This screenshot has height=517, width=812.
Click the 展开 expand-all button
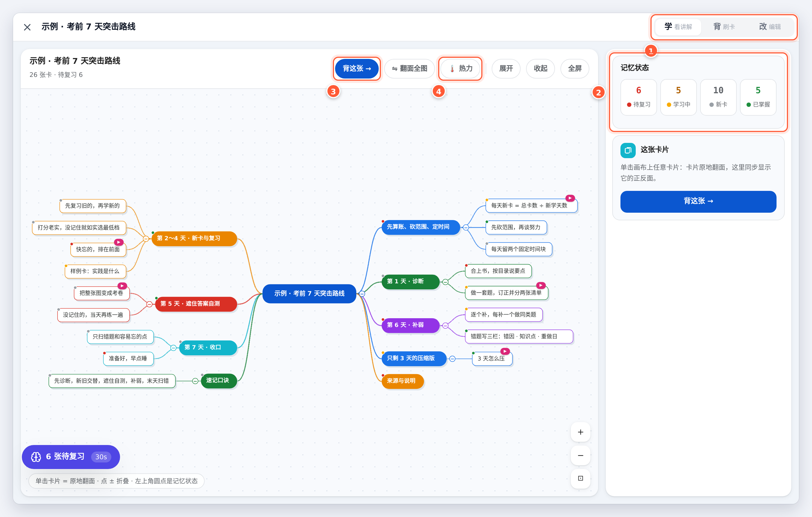point(506,68)
